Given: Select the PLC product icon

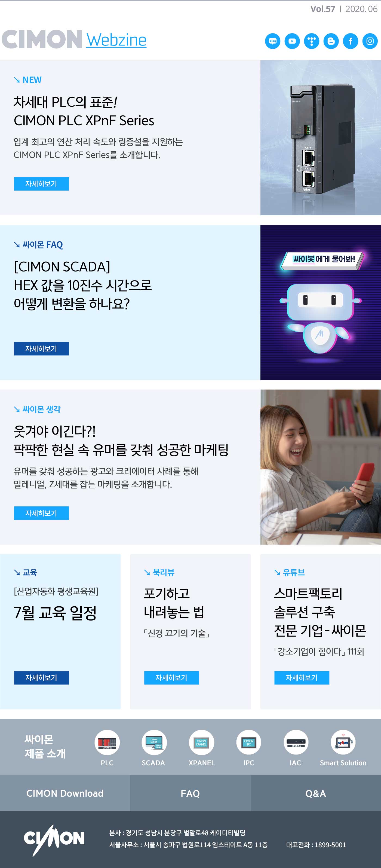Looking at the screenshot, I should [107, 742].
